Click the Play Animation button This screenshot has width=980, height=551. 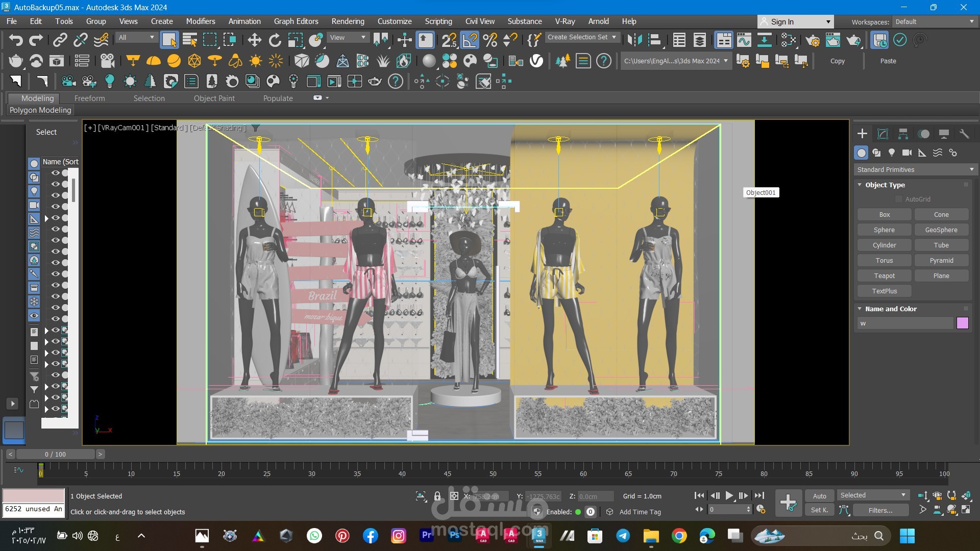point(729,495)
